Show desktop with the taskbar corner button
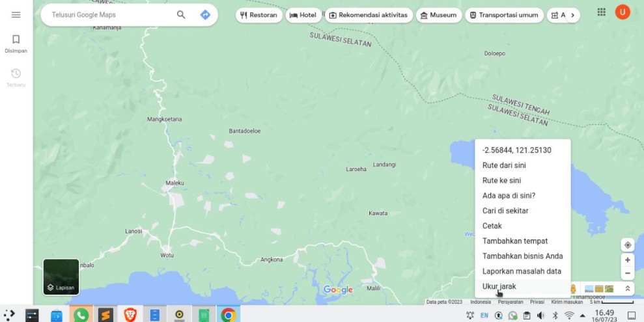This screenshot has height=322, width=644. (632, 315)
